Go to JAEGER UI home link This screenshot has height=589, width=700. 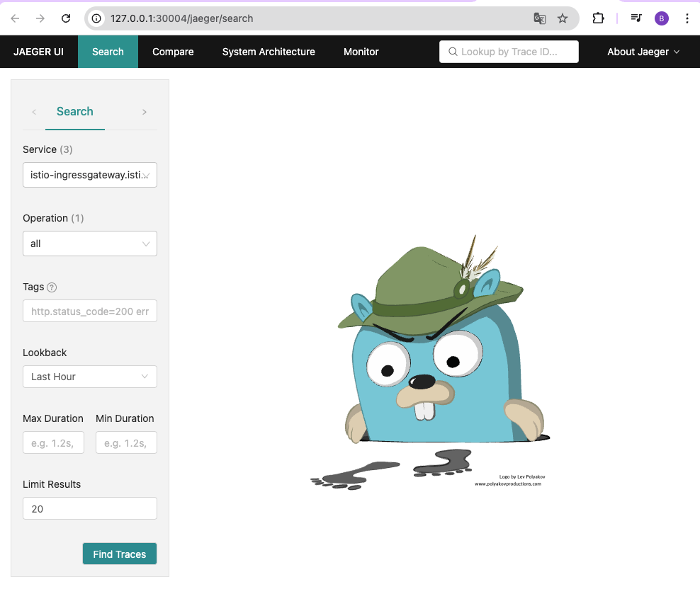coord(38,52)
